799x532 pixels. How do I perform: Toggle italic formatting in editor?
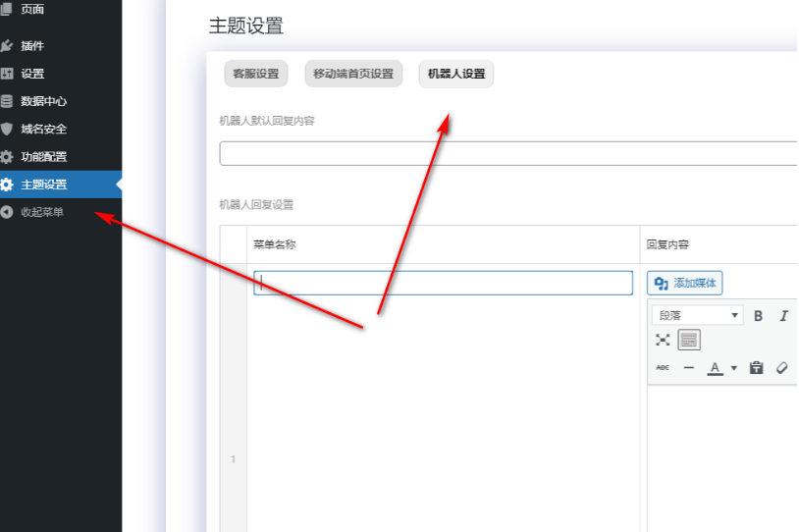[x=783, y=316]
